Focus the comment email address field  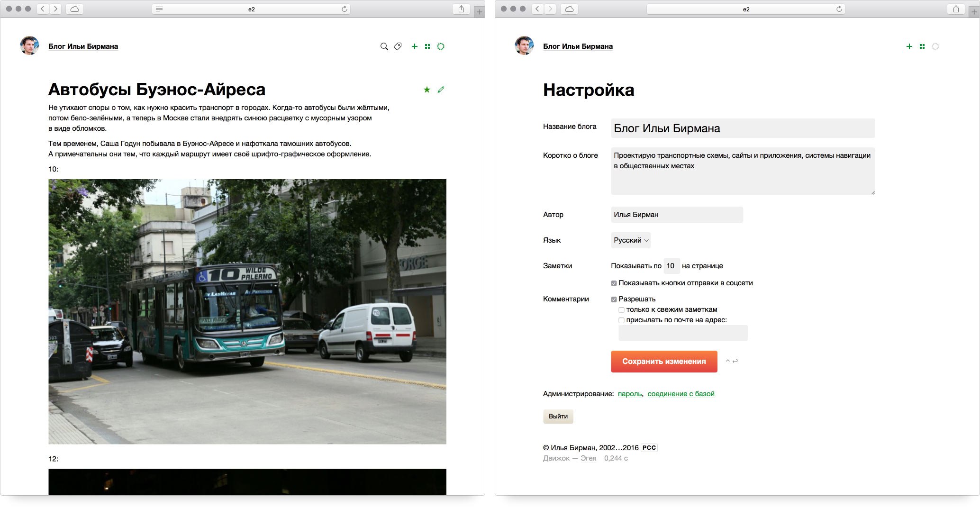tap(683, 333)
